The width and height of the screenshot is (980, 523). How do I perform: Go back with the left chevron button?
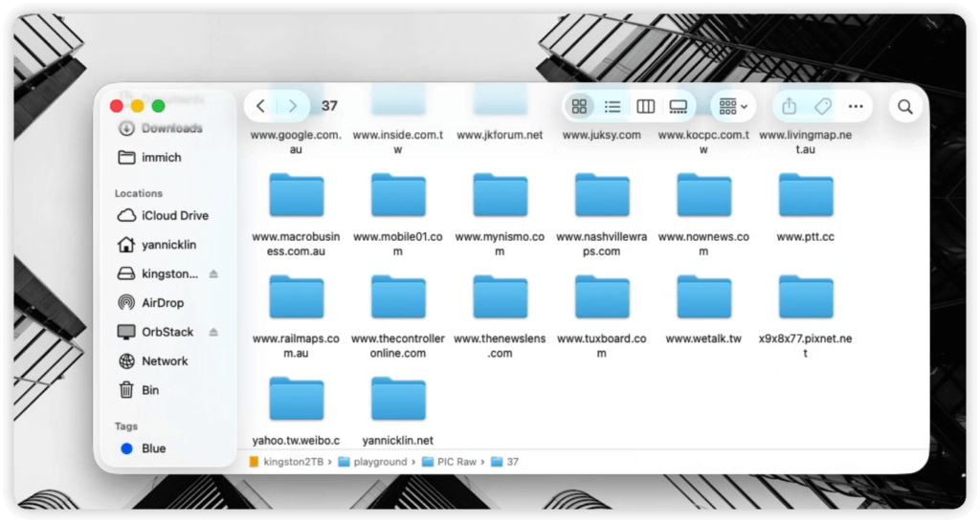[x=261, y=106]
